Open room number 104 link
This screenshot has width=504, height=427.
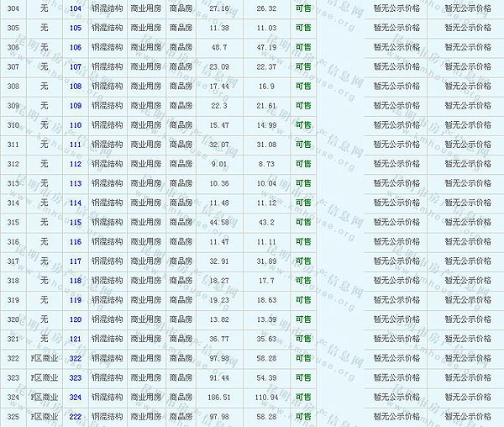pos(76,8)
